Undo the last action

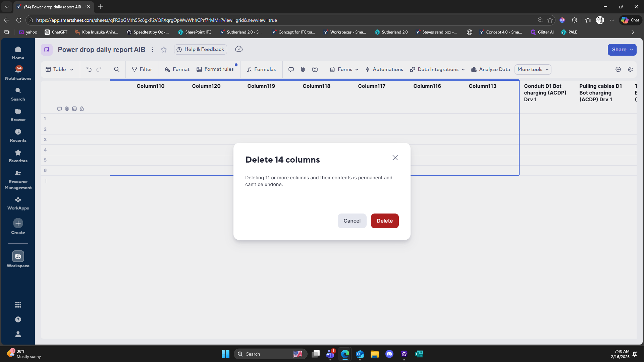point(89,69)
